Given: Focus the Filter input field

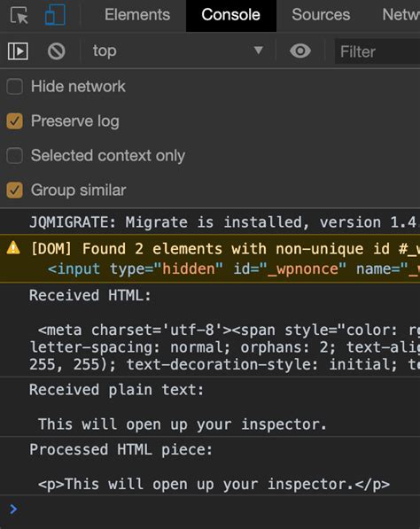Looking at the screenshot, I should click(x=377, y=51).
